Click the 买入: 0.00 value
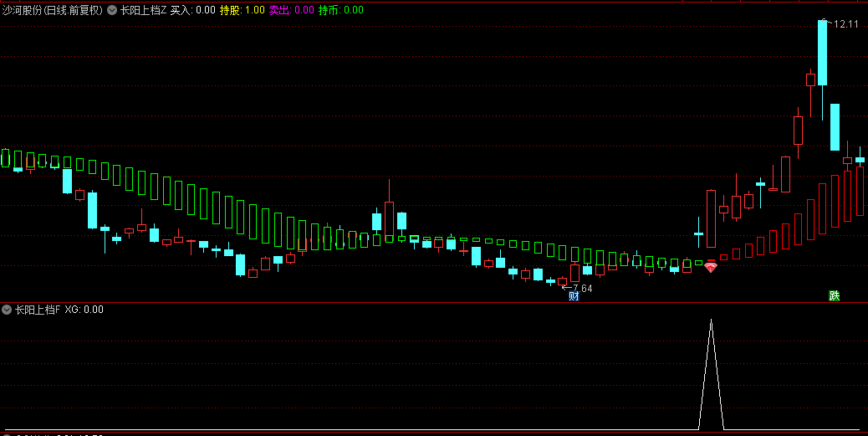This screenshot has width=868, height=436. tap(192, 10)
